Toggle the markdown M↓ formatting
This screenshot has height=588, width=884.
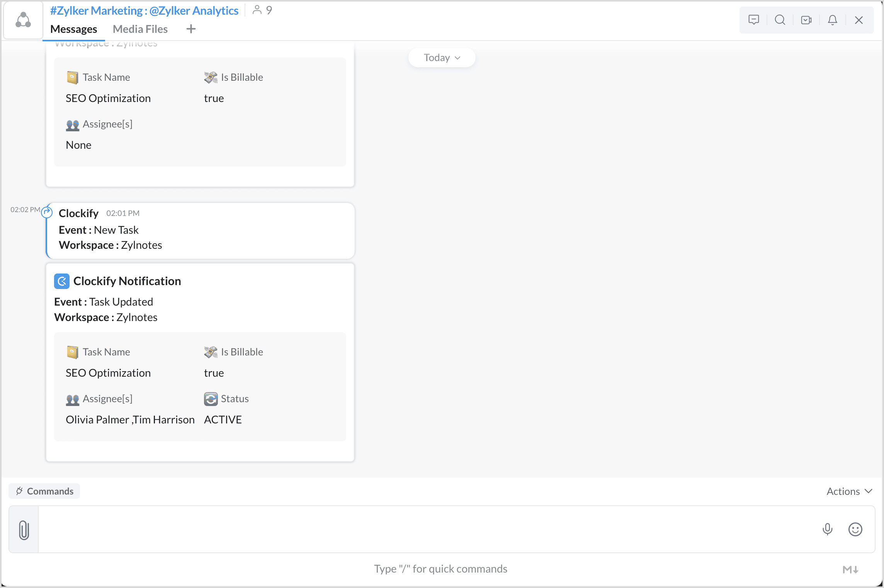(850, 569)
